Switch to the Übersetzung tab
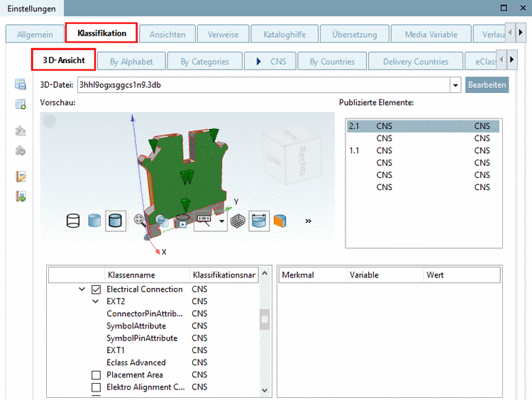532x400 pixels. pyautogui.click(x=355, y=34)
